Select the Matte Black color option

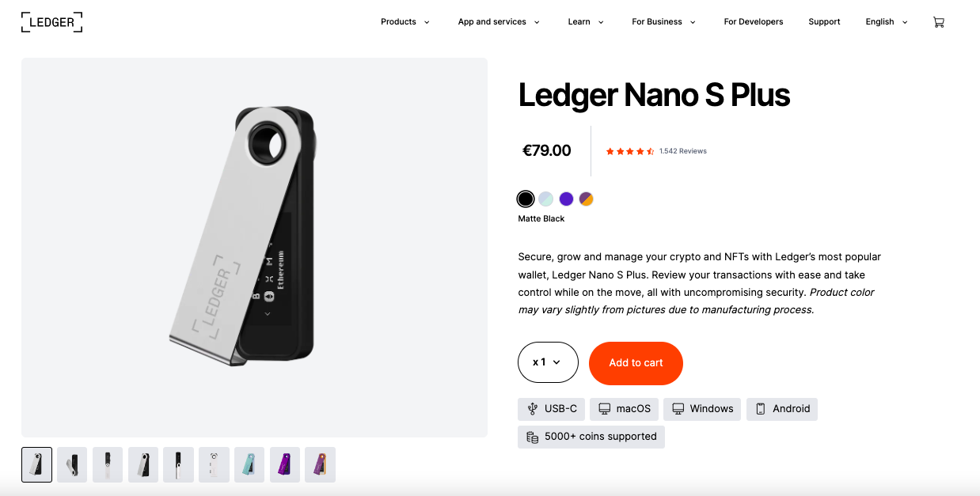coord(526,199)
